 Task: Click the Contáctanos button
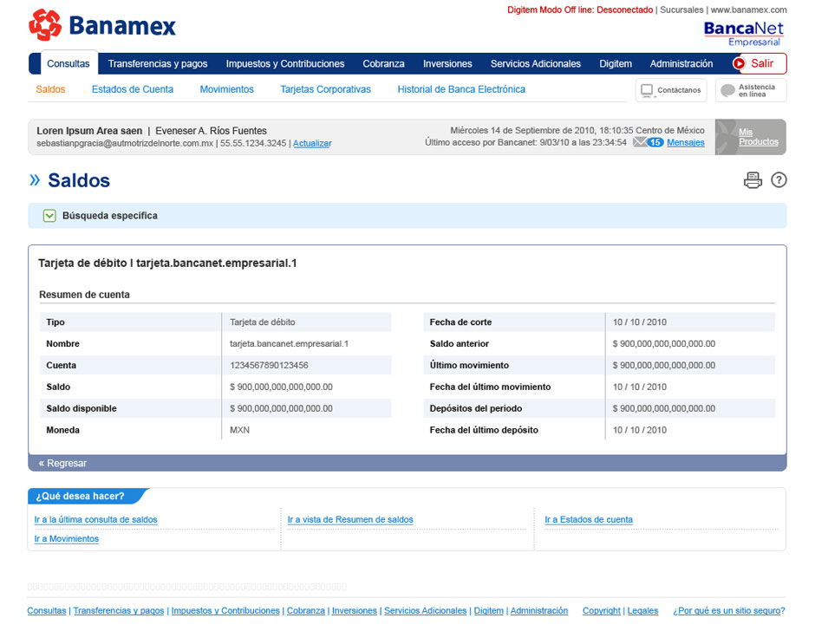click(x=671, y=90)
